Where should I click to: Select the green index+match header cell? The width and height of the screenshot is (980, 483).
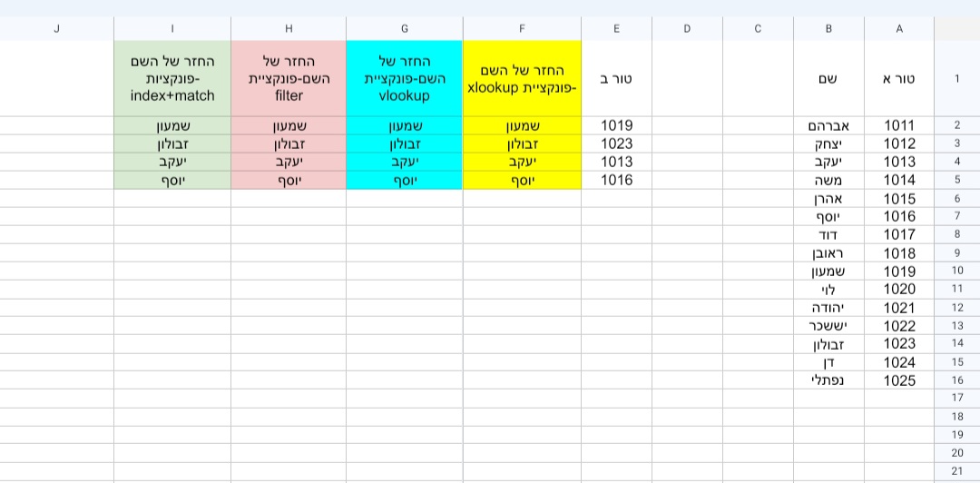pyautogui.click(x=172, y=78)
